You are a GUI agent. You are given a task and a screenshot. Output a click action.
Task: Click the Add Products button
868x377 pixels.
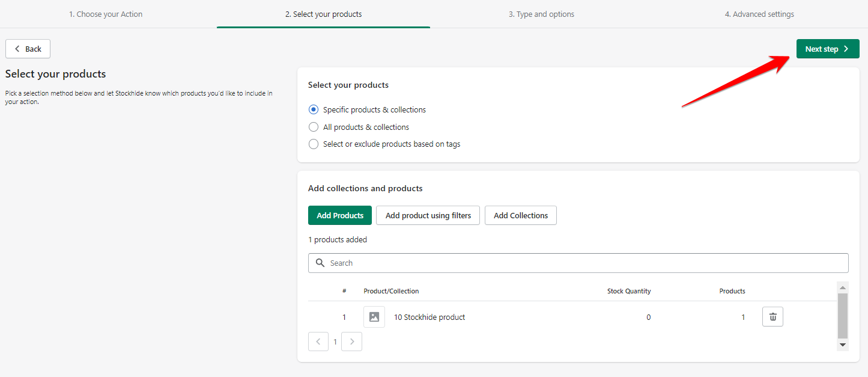[x=340, y=215]
